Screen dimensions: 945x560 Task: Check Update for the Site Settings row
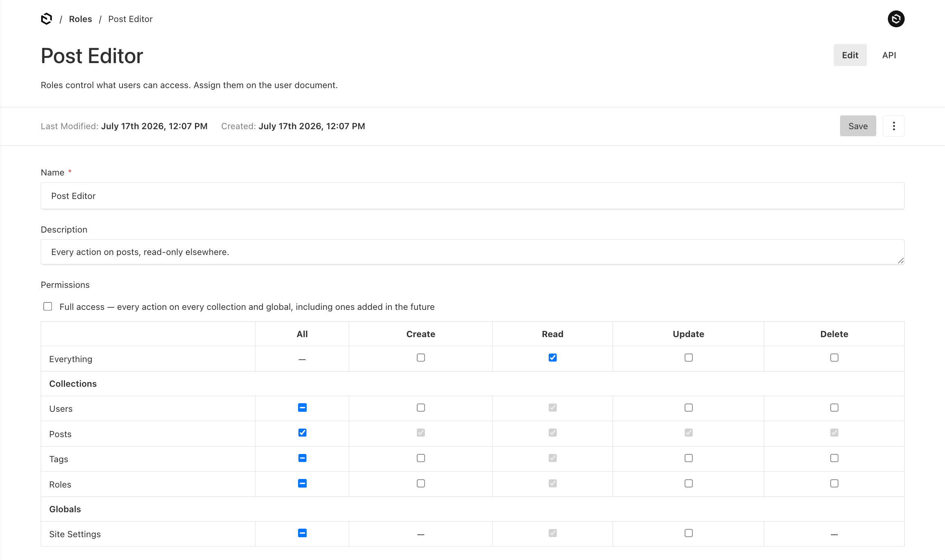point(688,533)
